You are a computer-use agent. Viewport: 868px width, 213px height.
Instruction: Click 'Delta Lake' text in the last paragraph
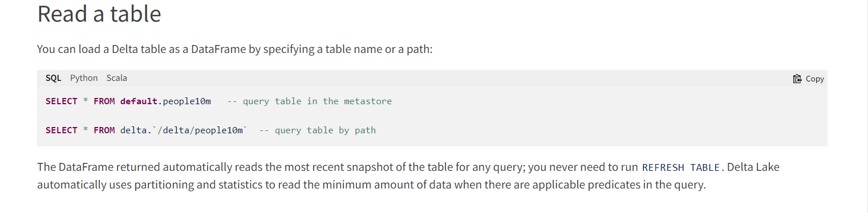(753, 167)
